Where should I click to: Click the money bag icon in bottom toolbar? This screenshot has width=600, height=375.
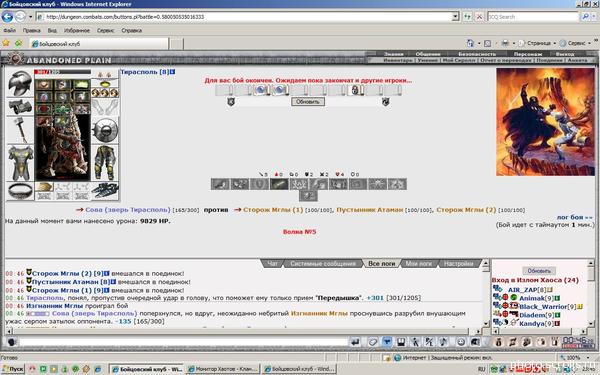click(x=498, y=342)
